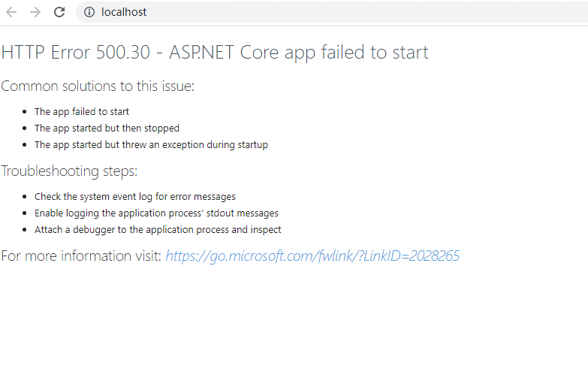Click 'ASP.NET Core app failed to start' heading text
588x366 pixels.
click(x=298, y=52)
